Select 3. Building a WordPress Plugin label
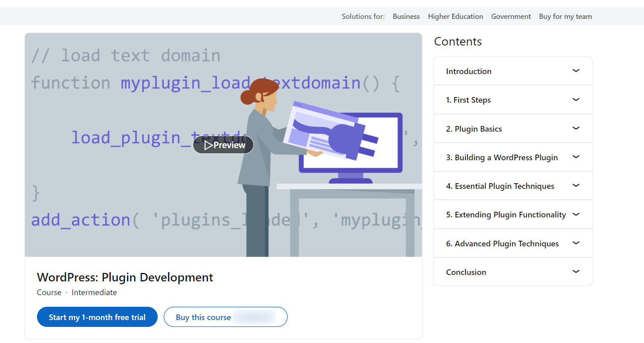This screenshot has width=644, height=343. [x=502, y=157]
